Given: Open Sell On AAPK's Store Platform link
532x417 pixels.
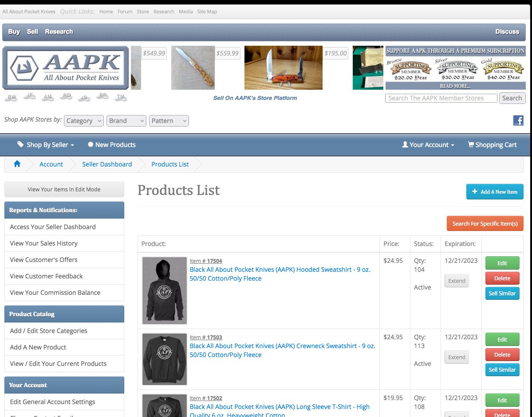Looking at the screenshot, I should point(255,98).
